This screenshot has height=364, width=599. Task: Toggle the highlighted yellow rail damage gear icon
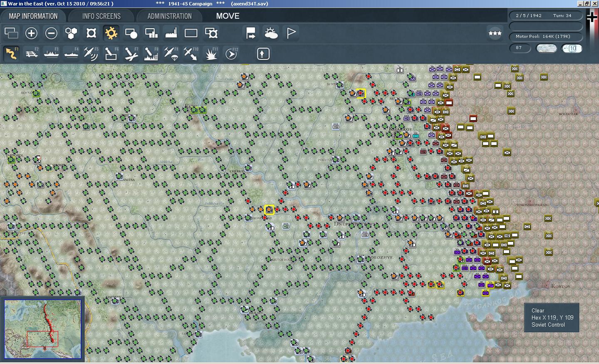(111, 33)
